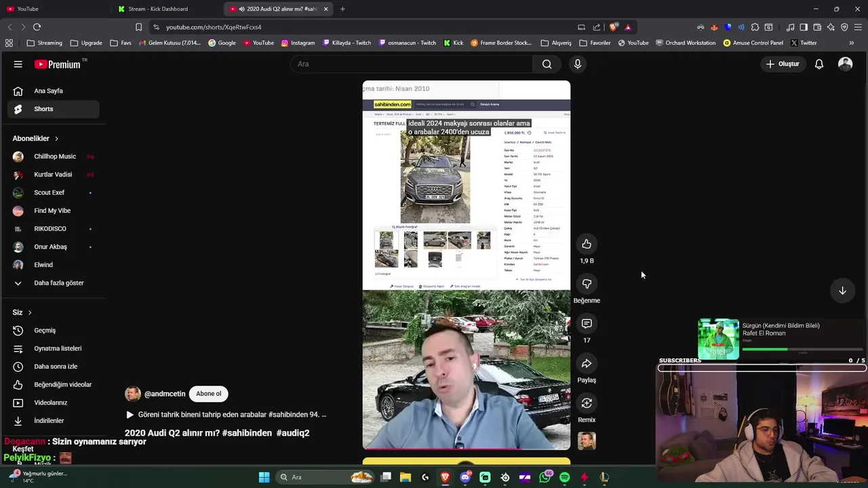The height and width of the screenshot is (488, 868).
Task: Dislike the short via Beğenme icon
Action: coord(587,284)
